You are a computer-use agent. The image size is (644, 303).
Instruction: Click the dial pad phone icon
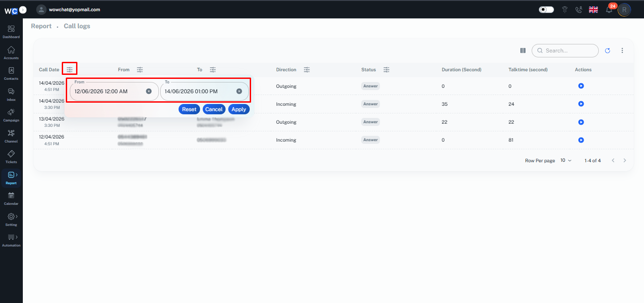(565, 9)
